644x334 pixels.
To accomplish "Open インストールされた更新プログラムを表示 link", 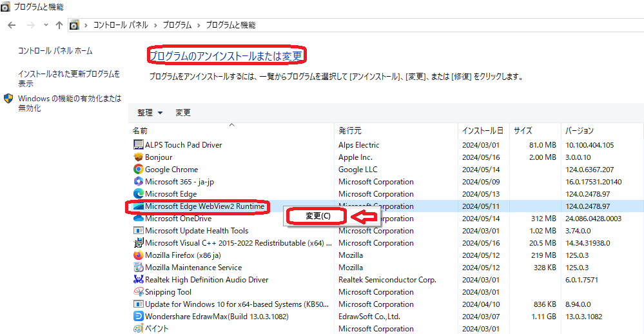I will [69, 79].
